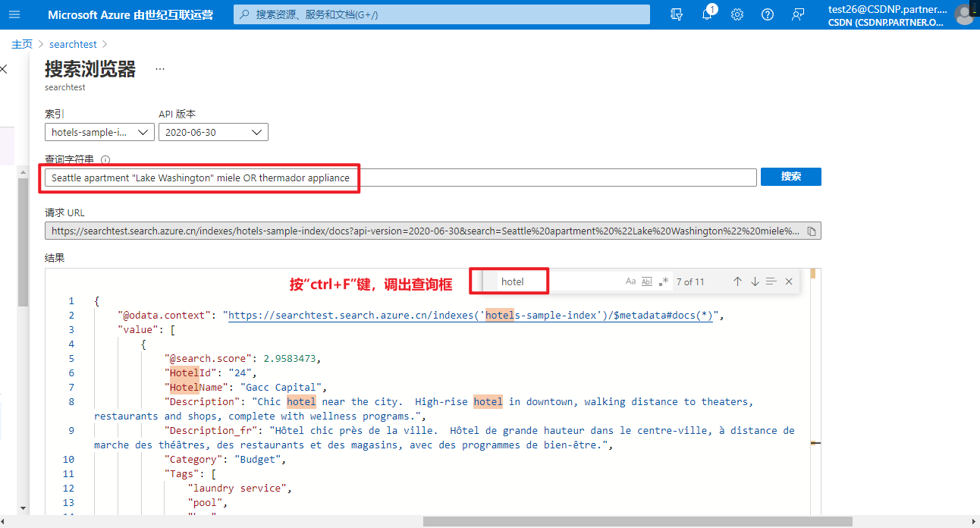Click the info icon next to 查询字符串
The height and width of the screenshot is (528, 980).
(105, 160)
